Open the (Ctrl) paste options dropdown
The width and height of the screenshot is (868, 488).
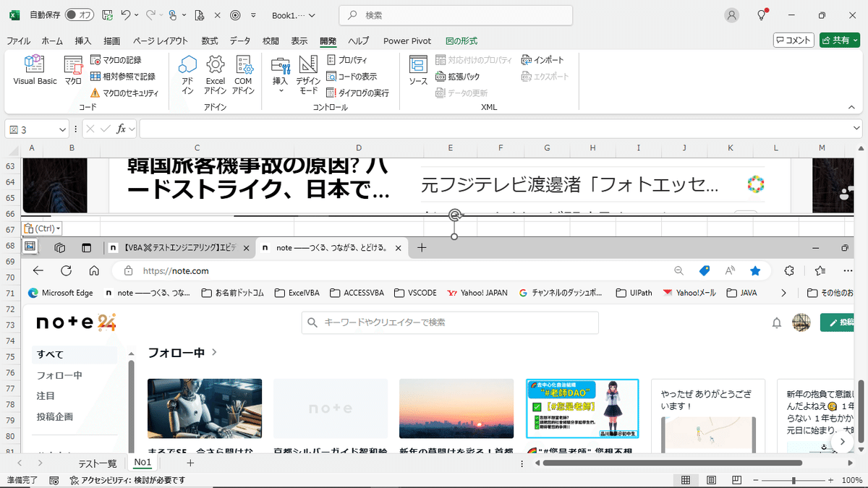(42, 228)
